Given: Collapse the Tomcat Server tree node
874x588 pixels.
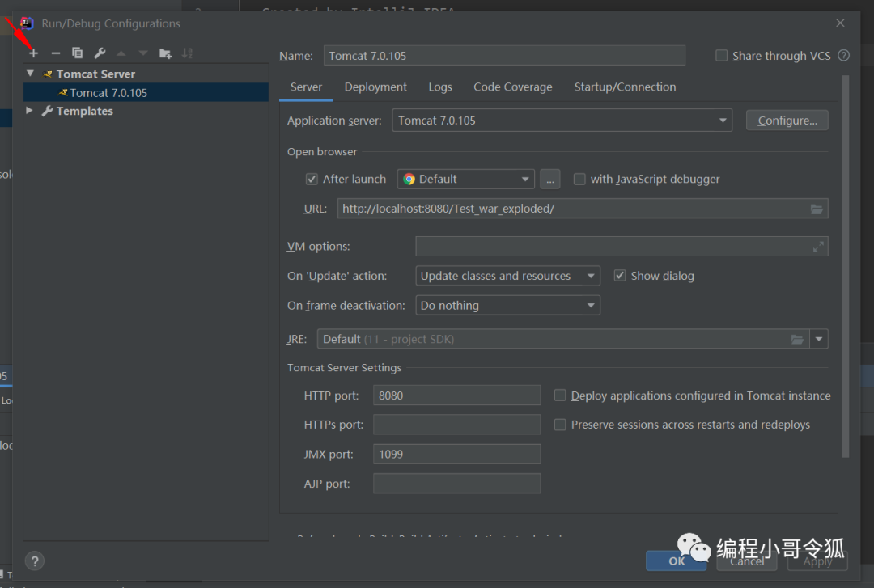Looking at the screenshot, I should [x=30, y=73].
